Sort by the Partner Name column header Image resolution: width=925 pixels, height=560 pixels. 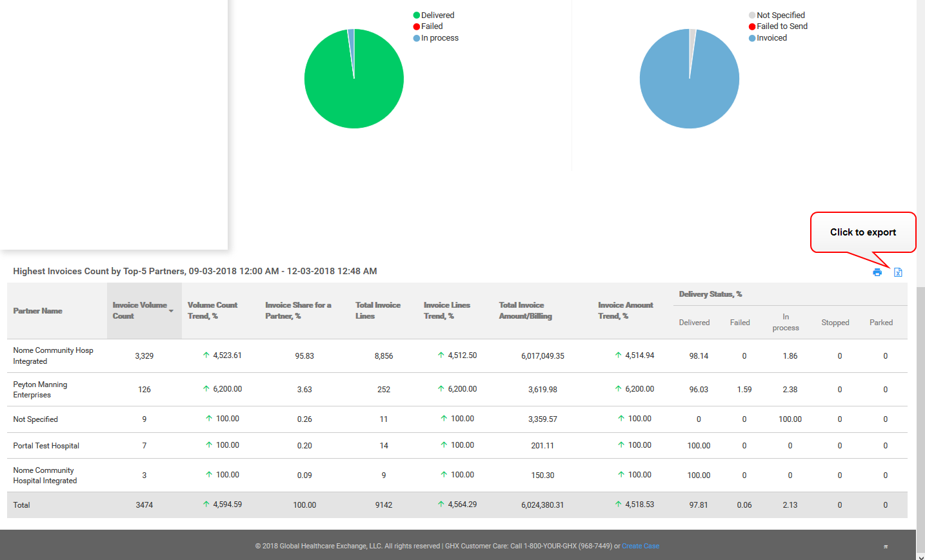pyautogui.click(x=38, y=311)
